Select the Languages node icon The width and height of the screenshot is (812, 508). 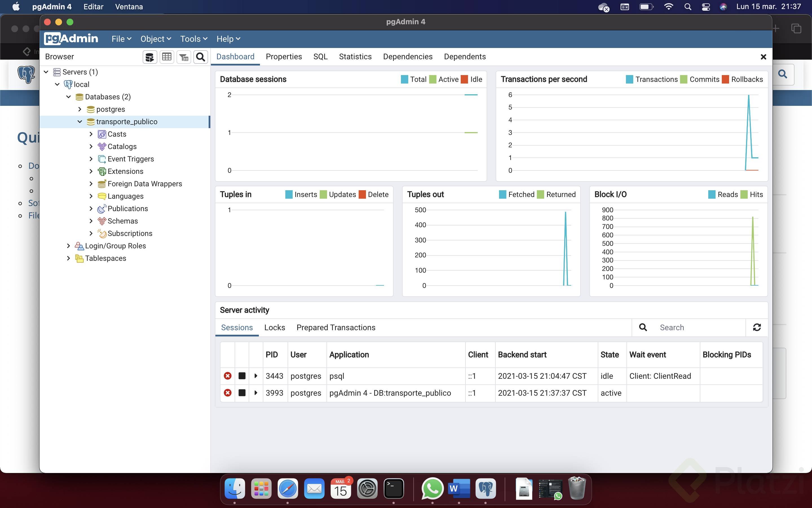[x=102, y=196]
